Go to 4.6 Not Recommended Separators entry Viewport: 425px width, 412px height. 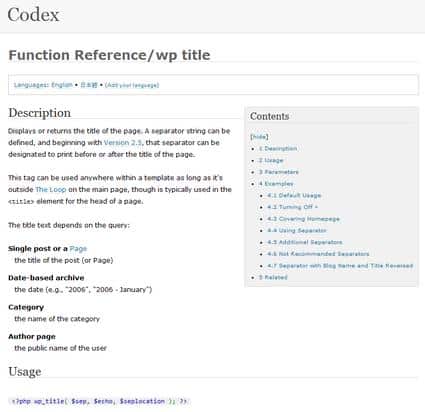click(x=318, y=254)
